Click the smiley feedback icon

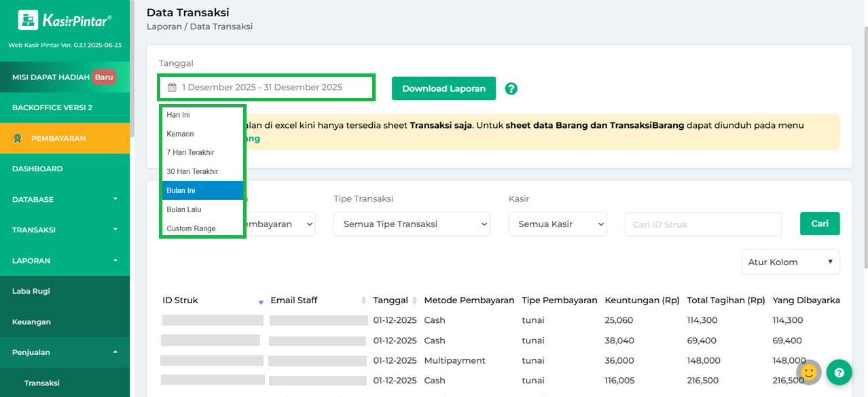point(808,372)
